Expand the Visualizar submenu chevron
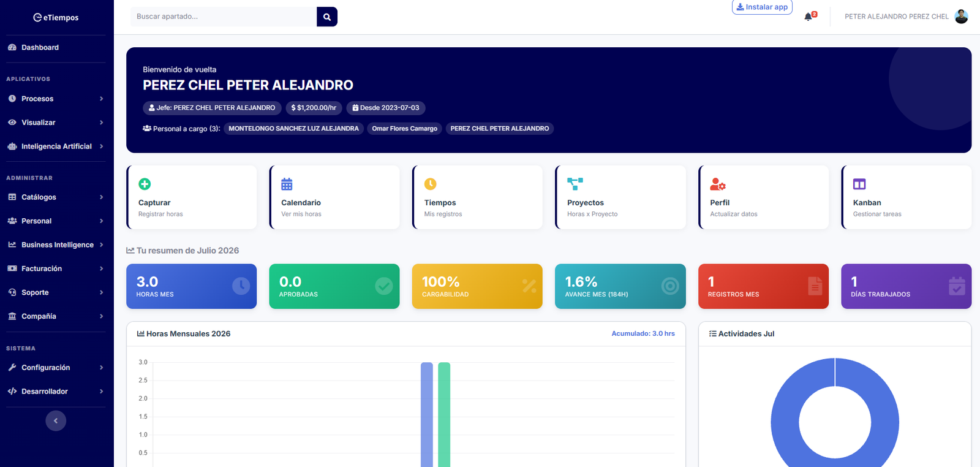The width and height of the screenshot is (980, 467). click(101, 123)
